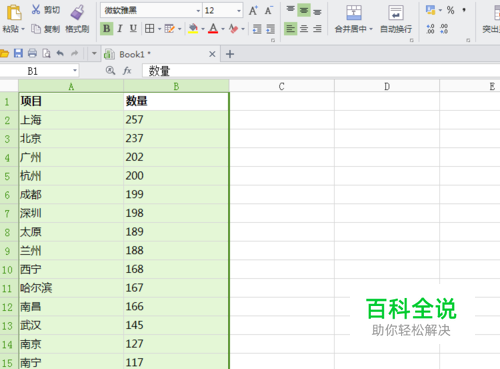Close the Book1 tab
The width and height of the screenshot is (500, 369).
(x=212, y=54)
